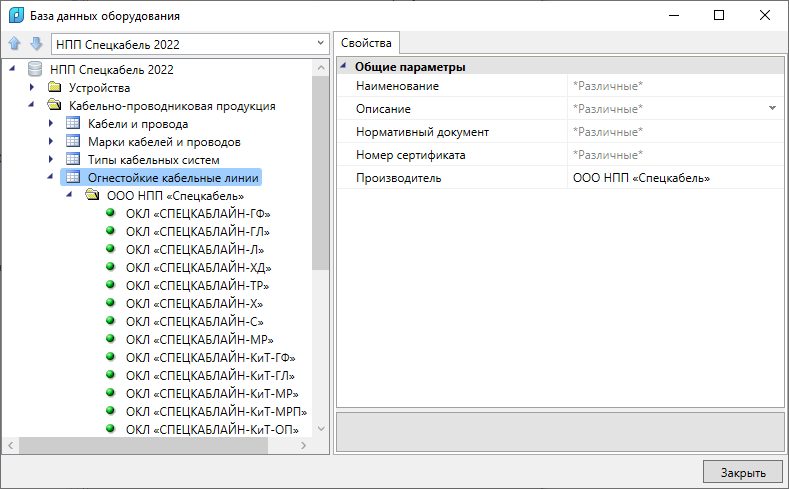Click the horizontal scrollbar left arrow
The width and height of the screenshot is (789, 489).
coord(11,445)
